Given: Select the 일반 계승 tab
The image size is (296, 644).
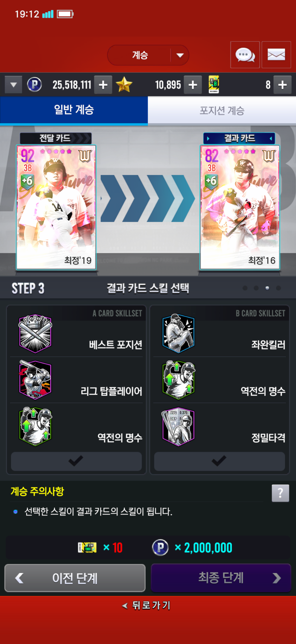Looking at the screenshot, I should tap(74, 110).
